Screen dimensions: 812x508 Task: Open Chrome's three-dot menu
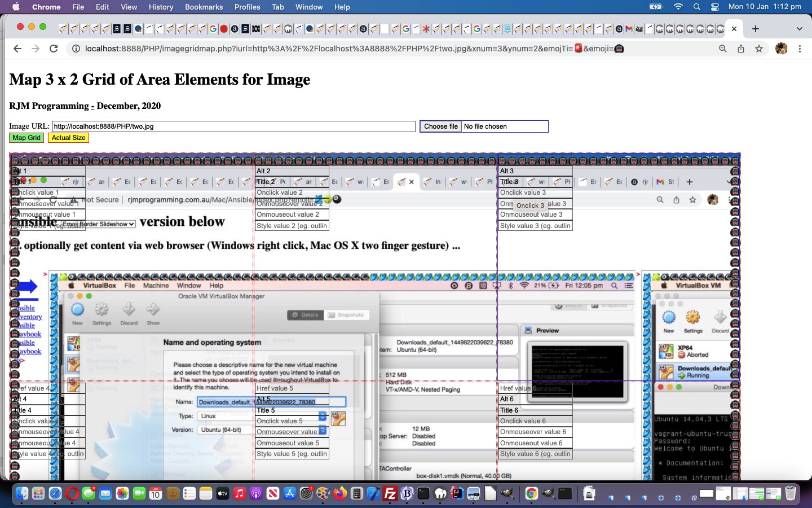(x=800, y=49)
